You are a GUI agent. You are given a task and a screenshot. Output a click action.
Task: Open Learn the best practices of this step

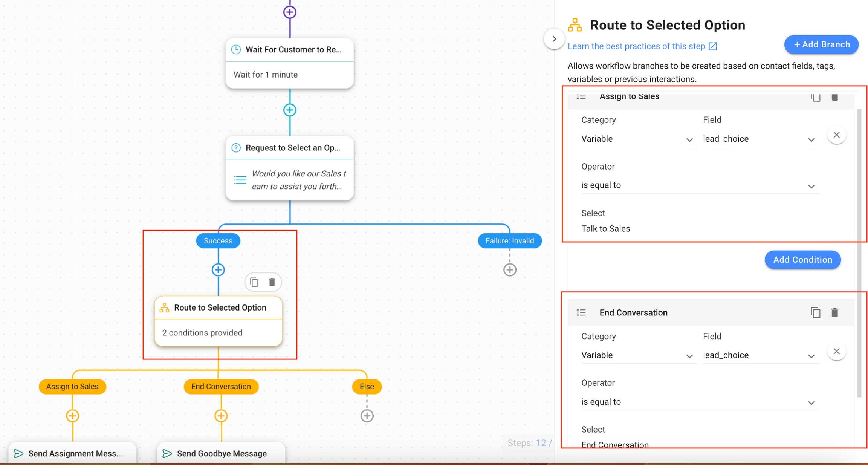(637, 46)
